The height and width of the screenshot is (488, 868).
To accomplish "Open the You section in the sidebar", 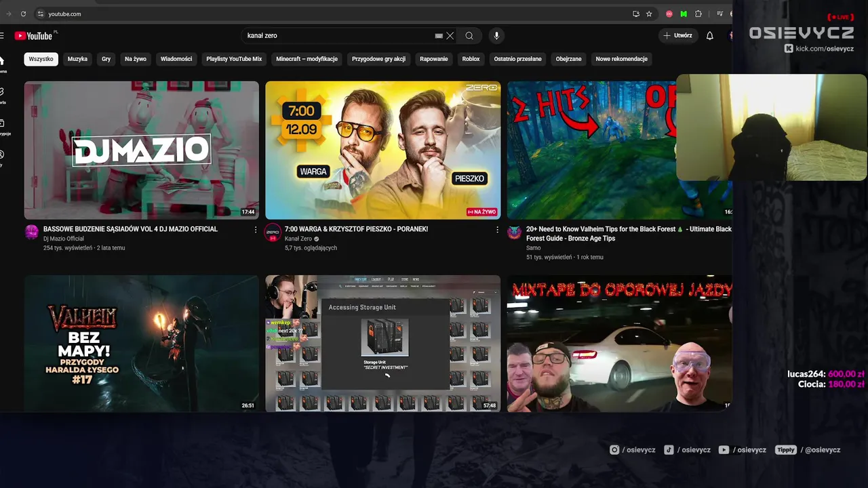I will tap(2, 158).
